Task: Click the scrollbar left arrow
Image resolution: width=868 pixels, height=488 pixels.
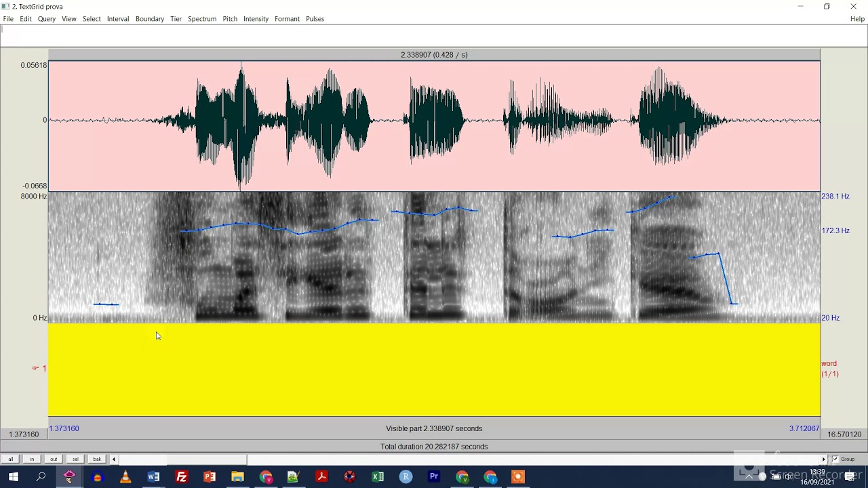Action: point(114,459)
